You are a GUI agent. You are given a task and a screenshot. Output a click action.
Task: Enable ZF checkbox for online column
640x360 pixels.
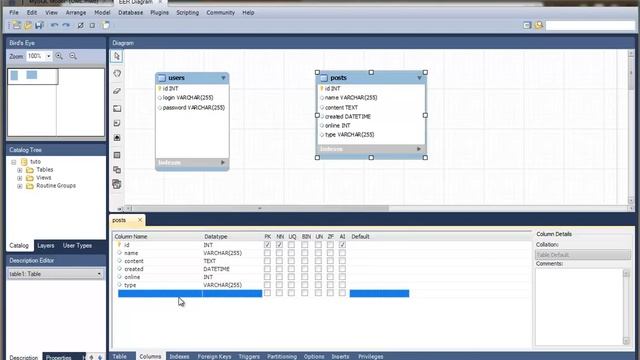(x=330, y=277)
